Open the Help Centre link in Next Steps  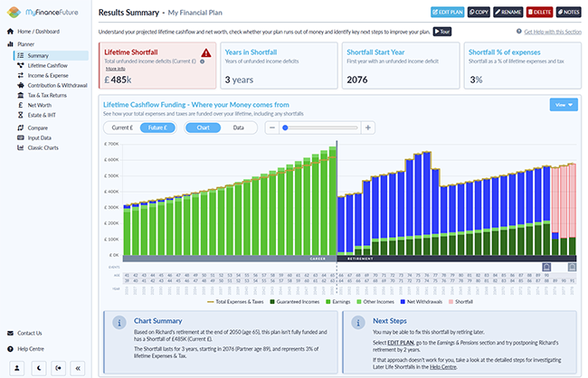(x=443, y=367)
